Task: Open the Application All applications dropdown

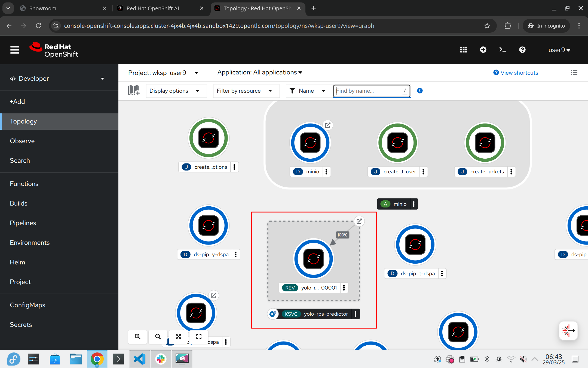Action: click(x=260, y=73)
